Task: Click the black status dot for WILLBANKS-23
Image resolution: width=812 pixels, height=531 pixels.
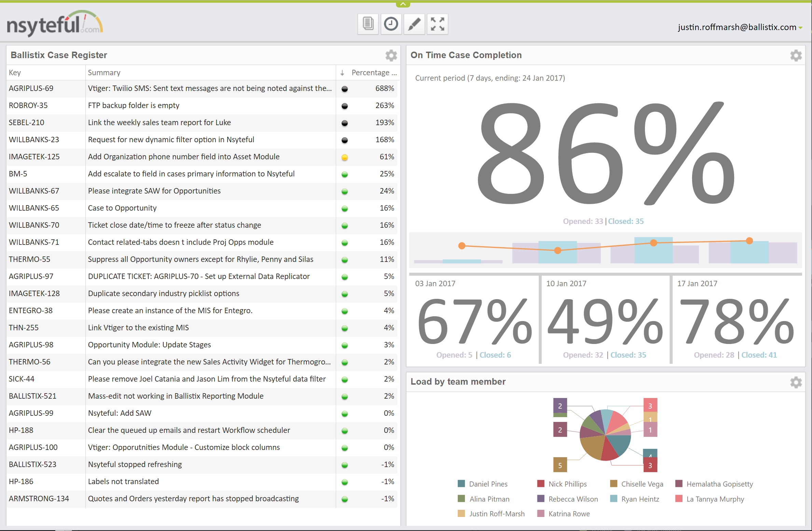Action: pos(345,140)
